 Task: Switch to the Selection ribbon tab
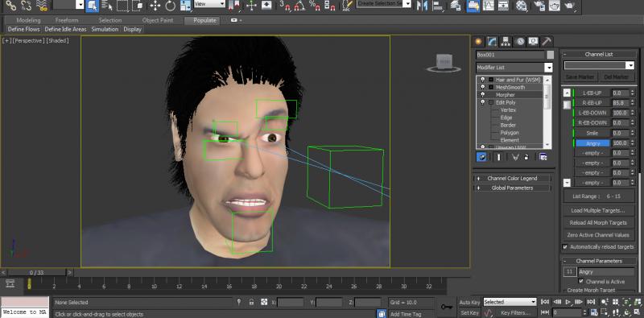pyautogui.click(x=110, y=20)
